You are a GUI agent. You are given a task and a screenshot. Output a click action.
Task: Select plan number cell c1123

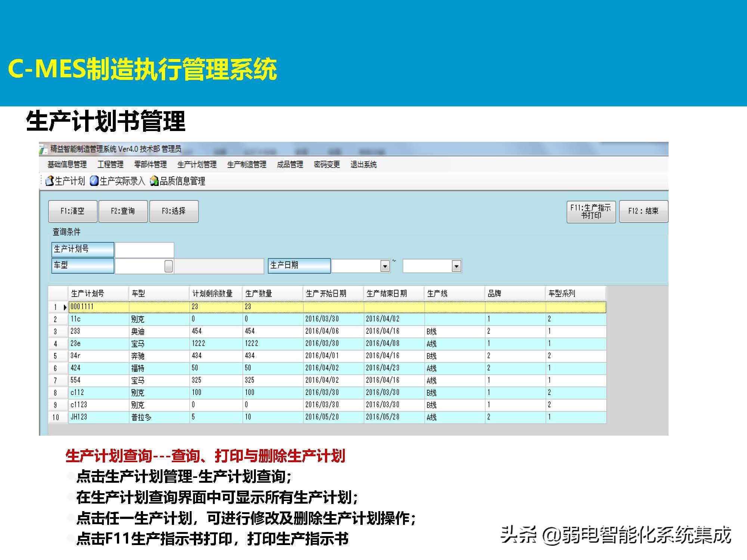pos(99,405)
